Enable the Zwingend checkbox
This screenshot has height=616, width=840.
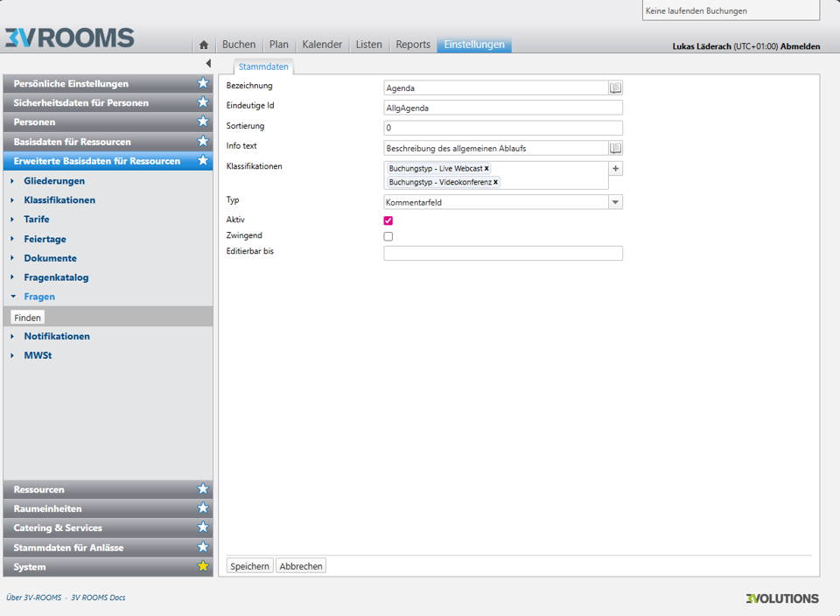click(x=388, y=236)
